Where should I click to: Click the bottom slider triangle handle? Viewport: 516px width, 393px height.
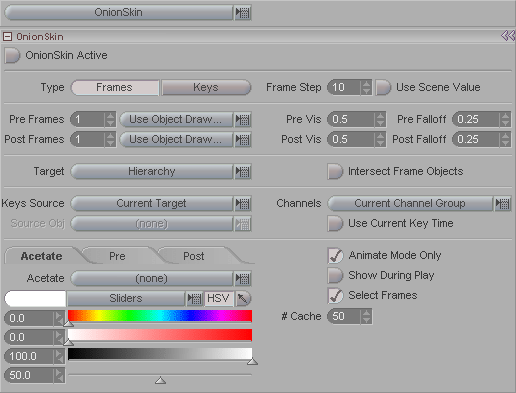(160, 380)
